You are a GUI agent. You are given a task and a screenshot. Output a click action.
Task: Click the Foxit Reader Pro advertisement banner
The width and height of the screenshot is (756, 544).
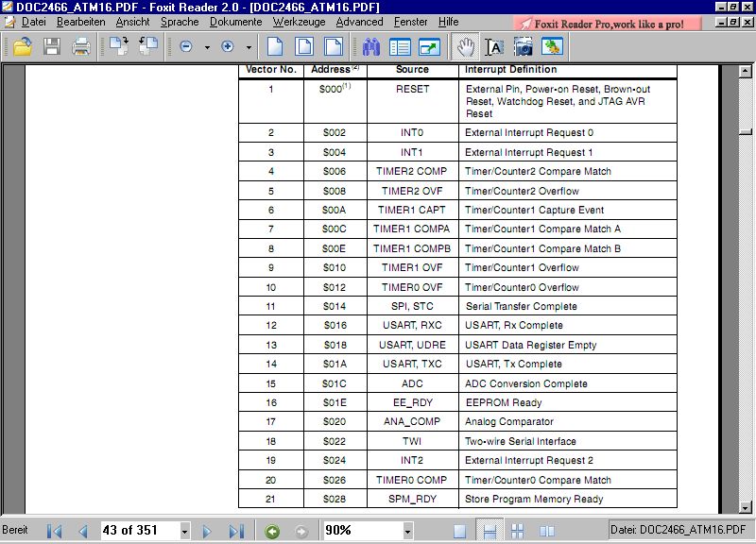(608, 24)
